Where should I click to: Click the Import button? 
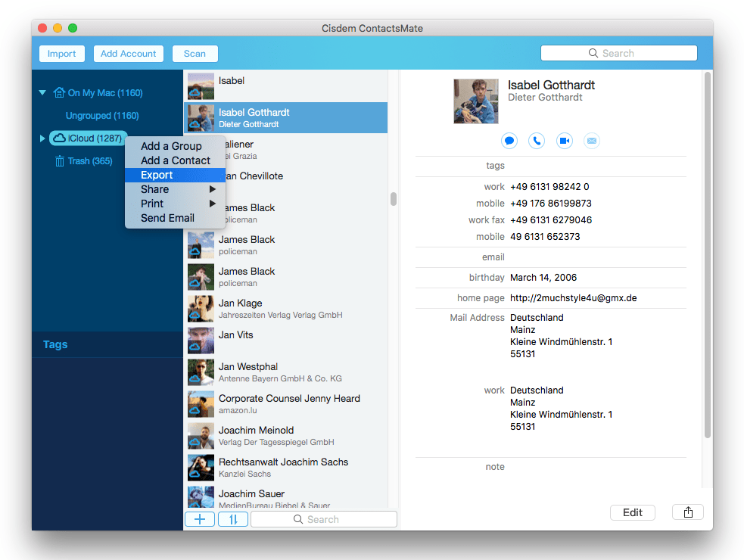tap(61, 54)
